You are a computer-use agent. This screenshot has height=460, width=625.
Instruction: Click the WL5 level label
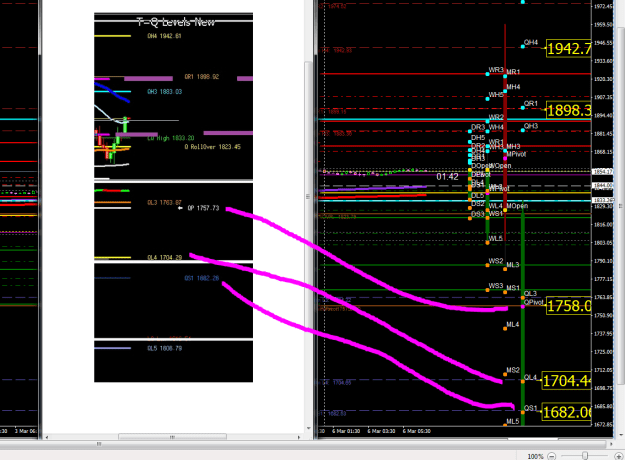tap(495, 238)
